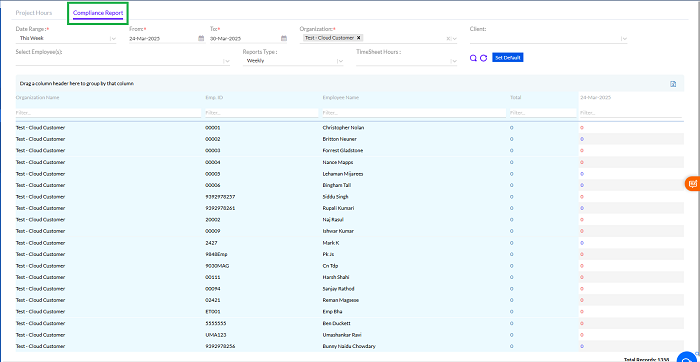Switch to the Project Hours tab
The width and height of the screenshot is (700, 362).
click(33, 13)
